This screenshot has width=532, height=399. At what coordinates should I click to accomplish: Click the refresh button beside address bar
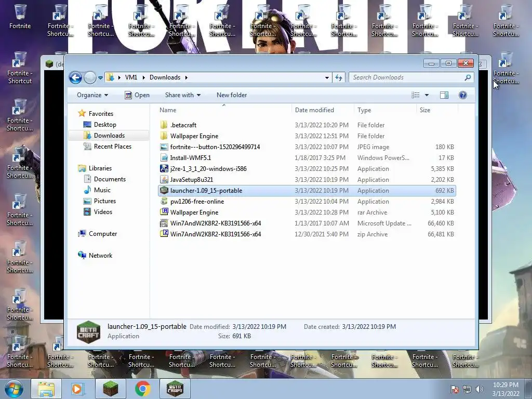point(339,78)
